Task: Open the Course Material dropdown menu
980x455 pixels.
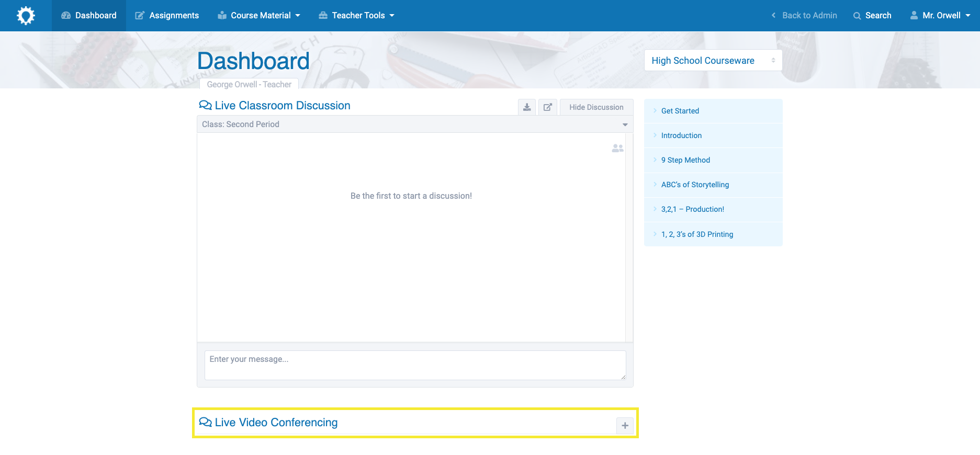Action: [x=259, y=16]
